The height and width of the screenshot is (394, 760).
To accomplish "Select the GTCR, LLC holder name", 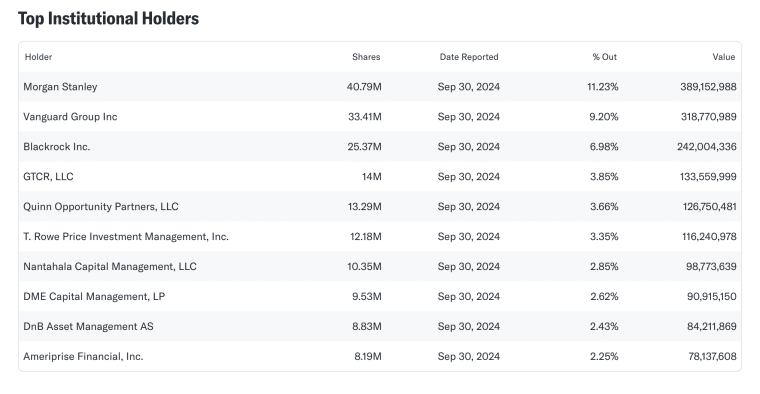I will tap(48, 177).
